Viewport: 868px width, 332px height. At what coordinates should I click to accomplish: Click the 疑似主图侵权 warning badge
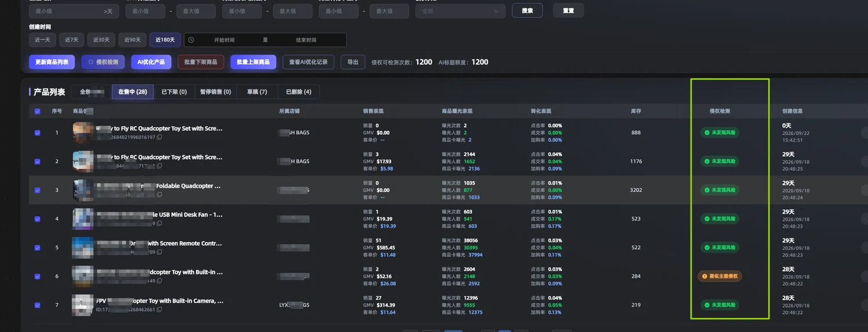[x=720, y=276]
